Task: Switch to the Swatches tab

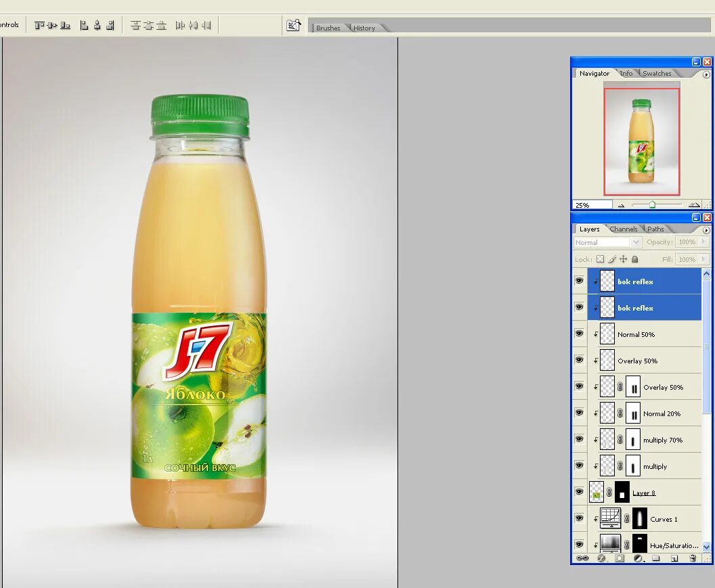Action: pyautogui.click(x=657, y=73)
